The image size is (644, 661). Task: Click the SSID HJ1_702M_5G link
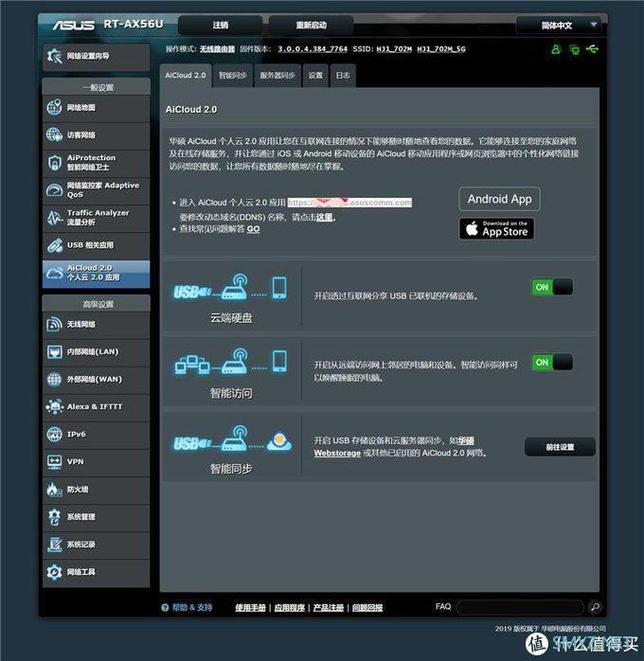441,49
